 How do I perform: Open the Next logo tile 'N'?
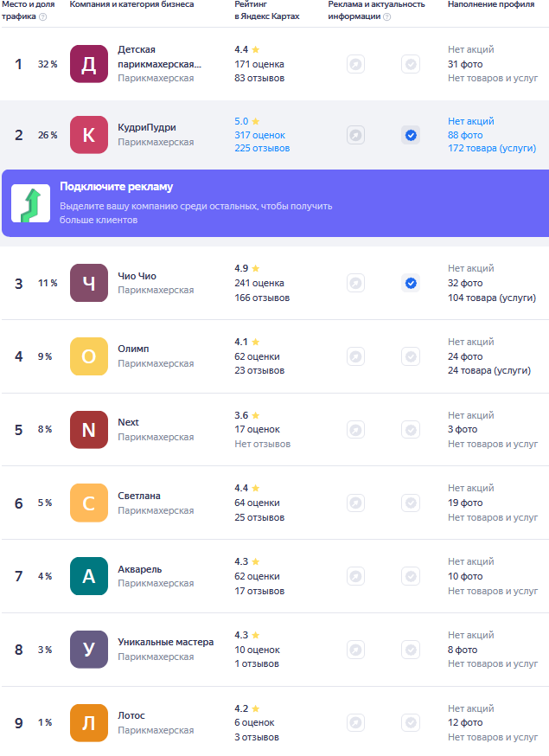89,430
